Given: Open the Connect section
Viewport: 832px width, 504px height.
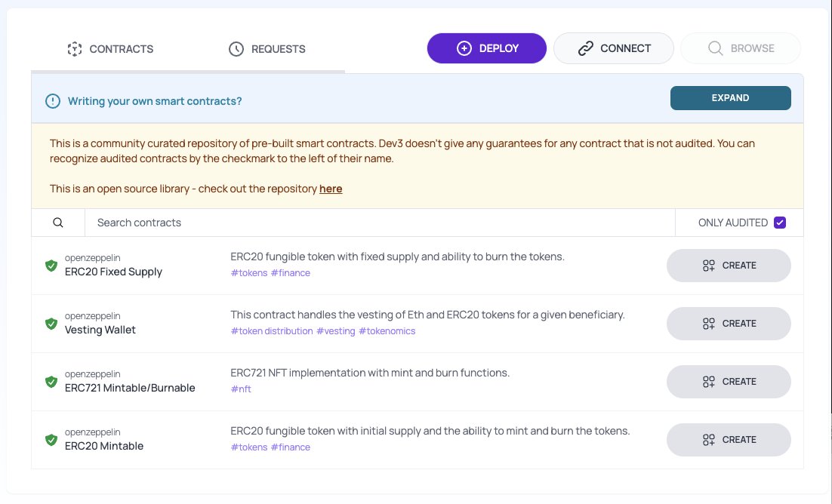Looking at the screenshot, I should pyautogui.click(x=613, y=48).
